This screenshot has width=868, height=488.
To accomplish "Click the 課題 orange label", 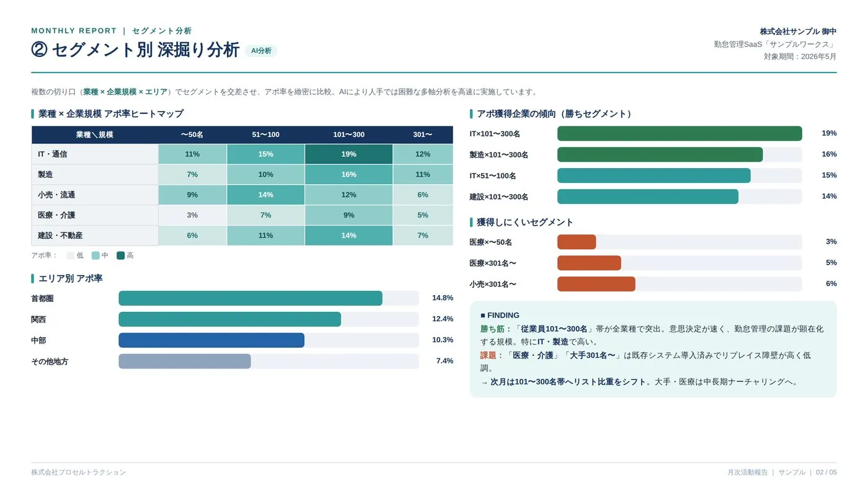I will click(x=492, y=355).
